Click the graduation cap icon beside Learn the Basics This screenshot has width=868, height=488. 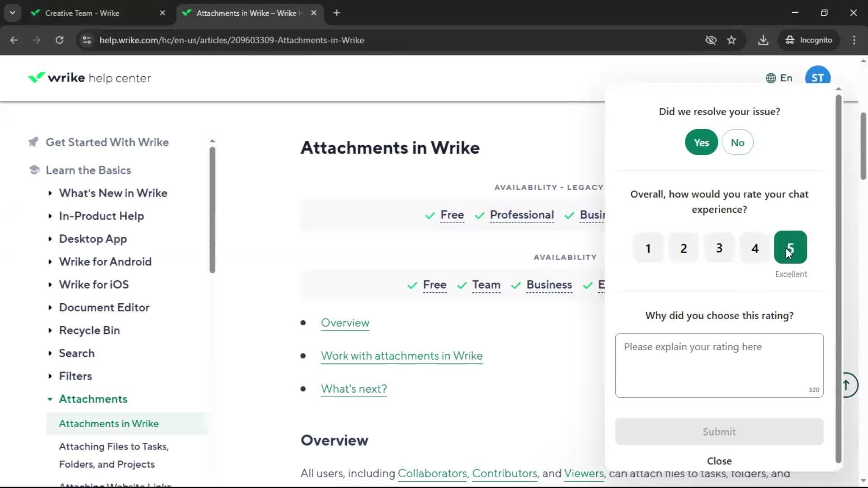(34, 170)
